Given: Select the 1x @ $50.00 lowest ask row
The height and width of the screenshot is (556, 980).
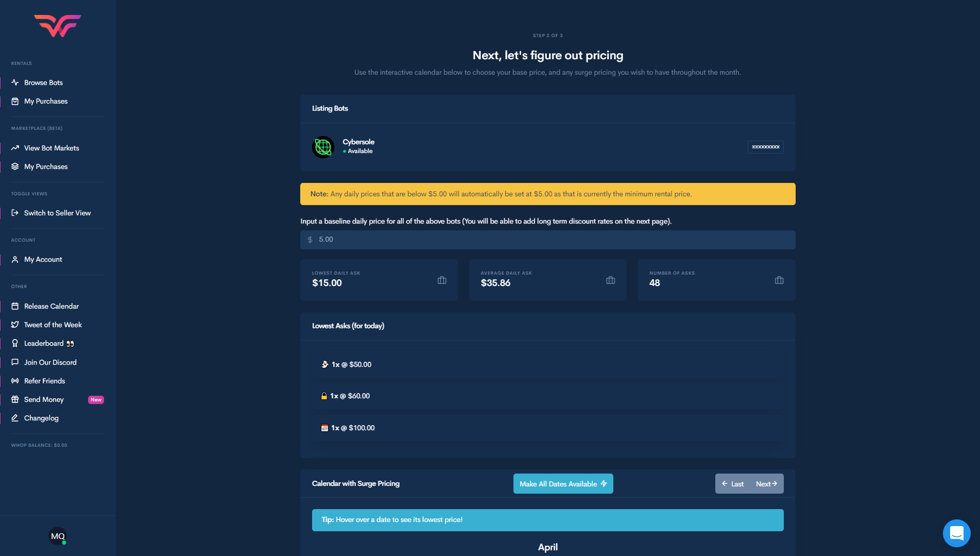Looking at the screenshot, I should coord(547,364).
